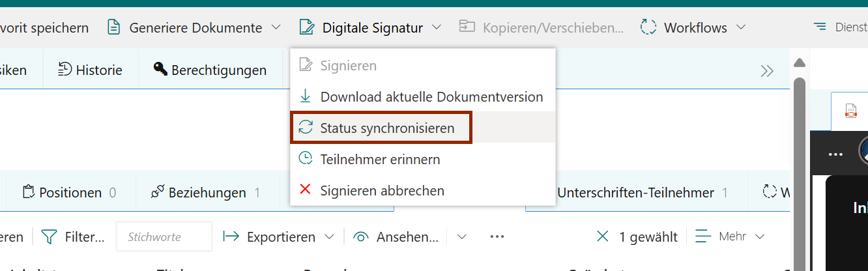Click the Ansehen eye icon

(361, 237)
